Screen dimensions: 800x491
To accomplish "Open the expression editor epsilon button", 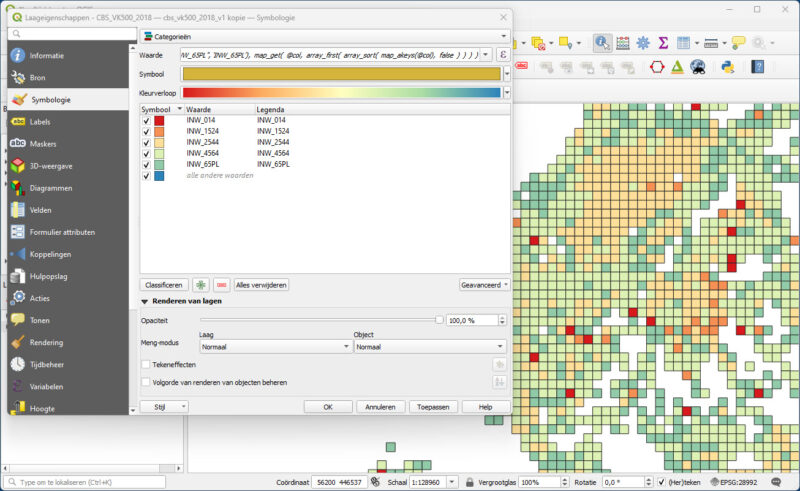I will click(502, 54).
